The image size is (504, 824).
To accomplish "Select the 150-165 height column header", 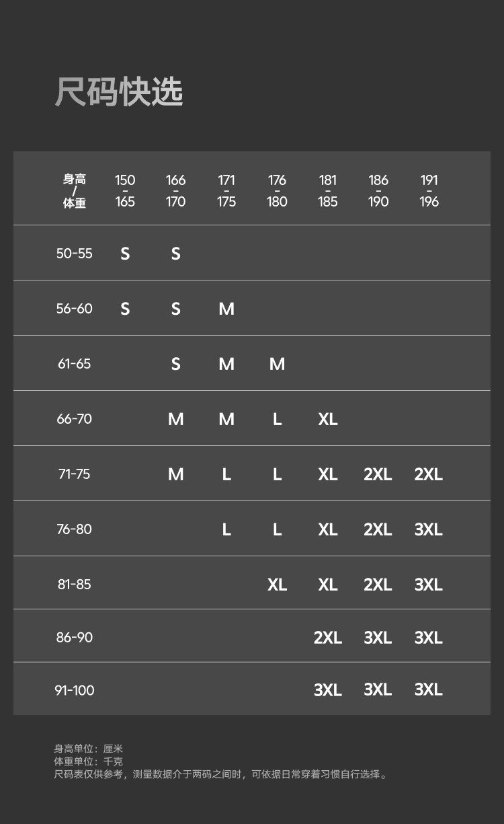I will 125,191.
